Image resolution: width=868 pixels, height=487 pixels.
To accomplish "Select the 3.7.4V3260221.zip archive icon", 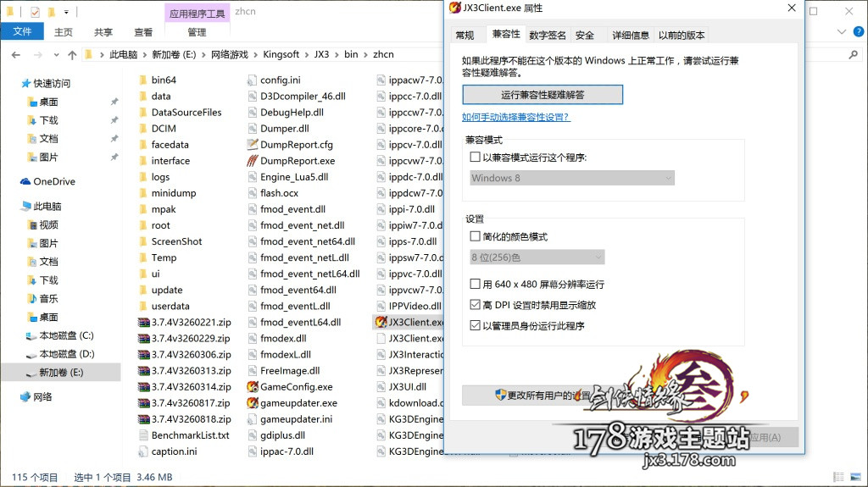I will pos(143,322).
